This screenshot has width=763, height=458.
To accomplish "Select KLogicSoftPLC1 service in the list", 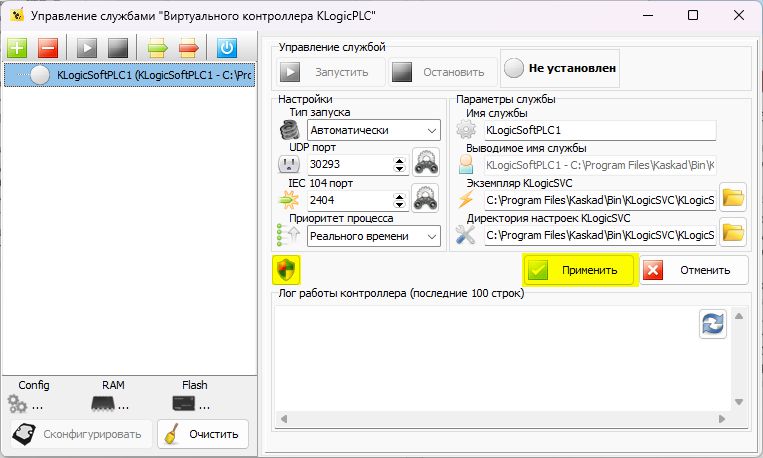I will click(x=129, y=75).
